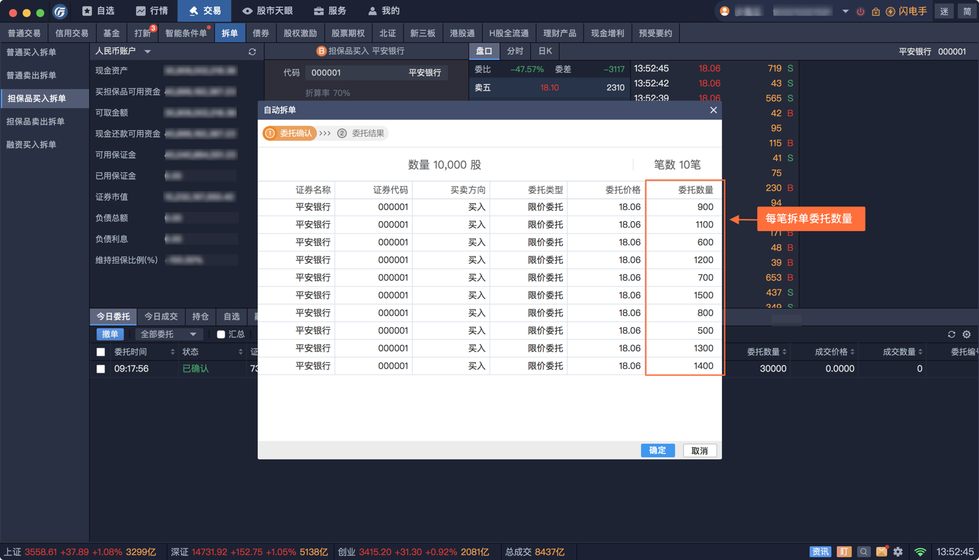Viewport: 979px width, 560px height.
Task: Open the mail messages icon
Action: click(x=882, y=551)
